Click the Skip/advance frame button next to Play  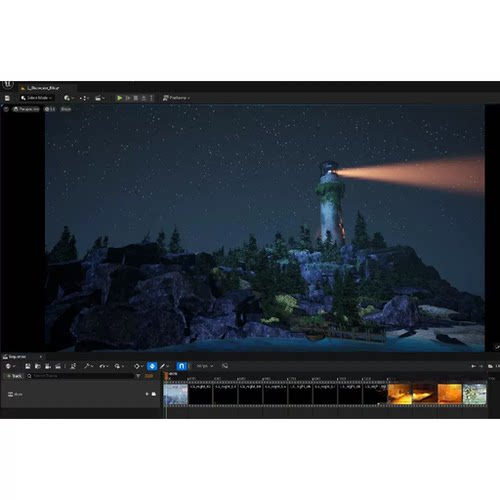coord(128,98)
